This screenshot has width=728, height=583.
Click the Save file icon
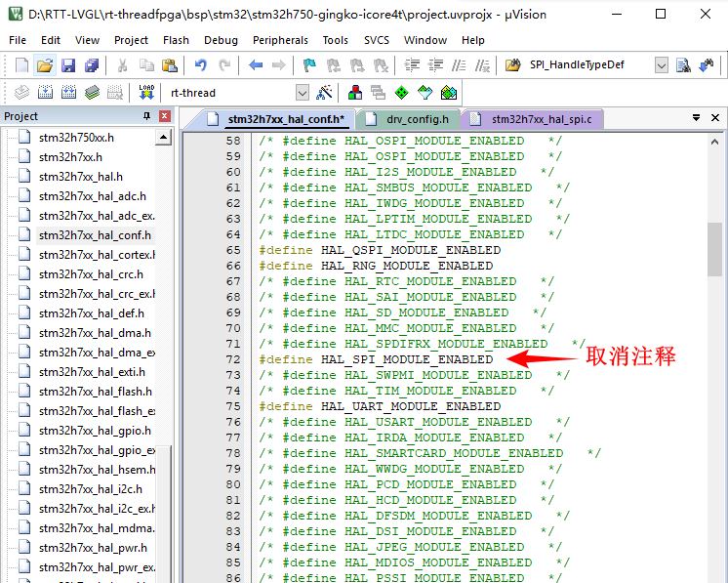[68, 65]
